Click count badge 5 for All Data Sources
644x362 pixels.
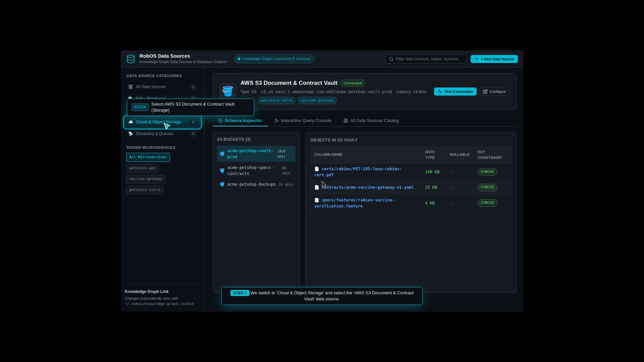pos(193,87)
